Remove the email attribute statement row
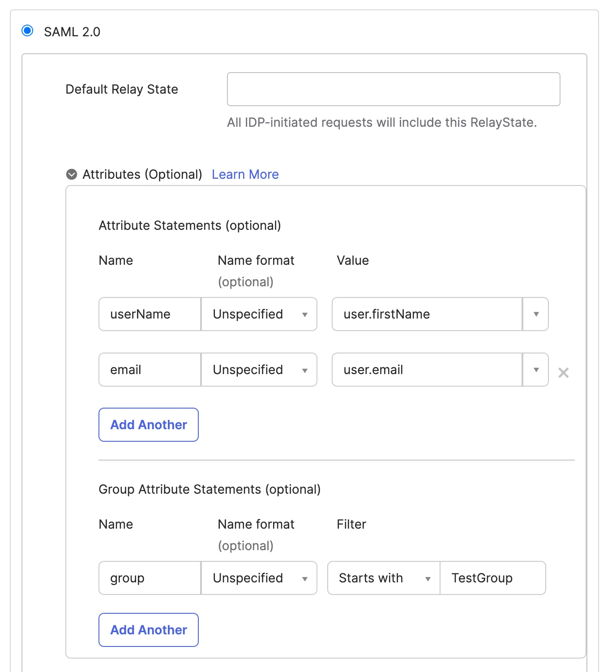The width and height of the screenshot is (616, 672). pyautogui.click(x=564, y=372)
